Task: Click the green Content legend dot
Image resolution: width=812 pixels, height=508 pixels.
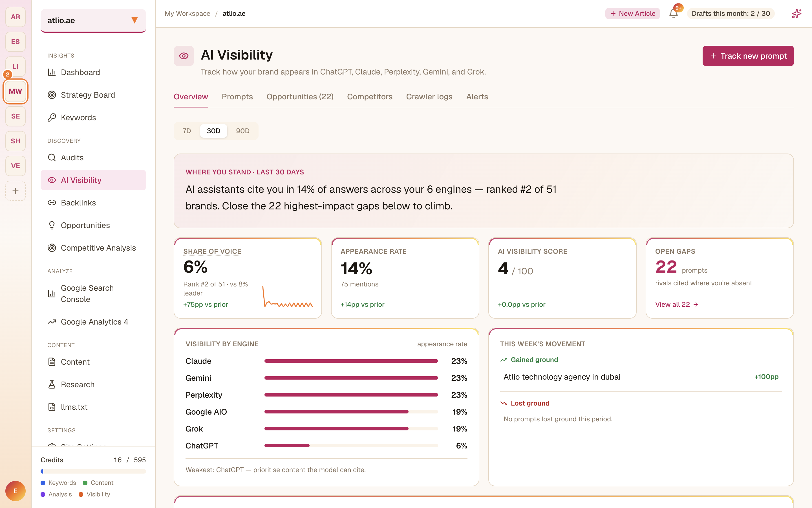Action: pos(85,483)
